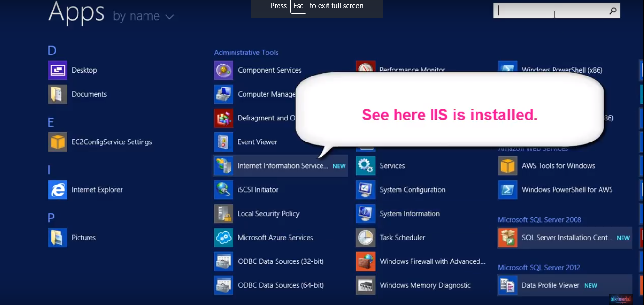Focus the Apps search box
This screenshot has width=644, height=305.
(556, 11)
